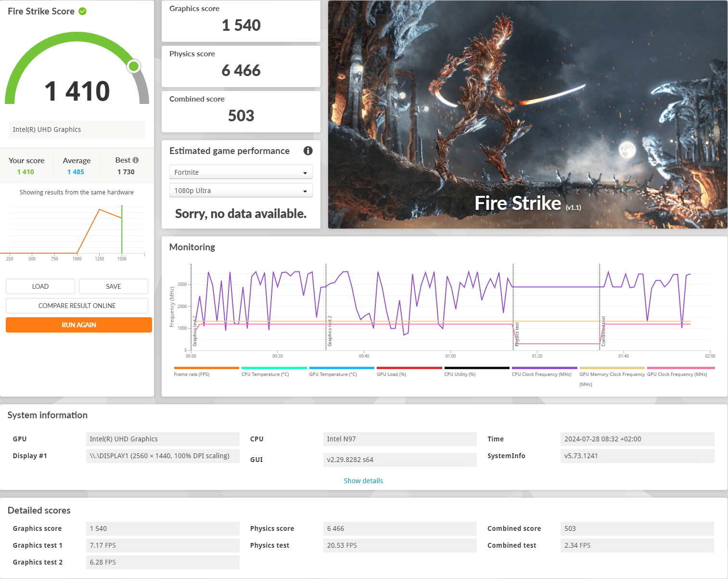Viewport: 728px width, 579px height.
Task: Click the info icon beside Best score
Action: coord(136,160)
